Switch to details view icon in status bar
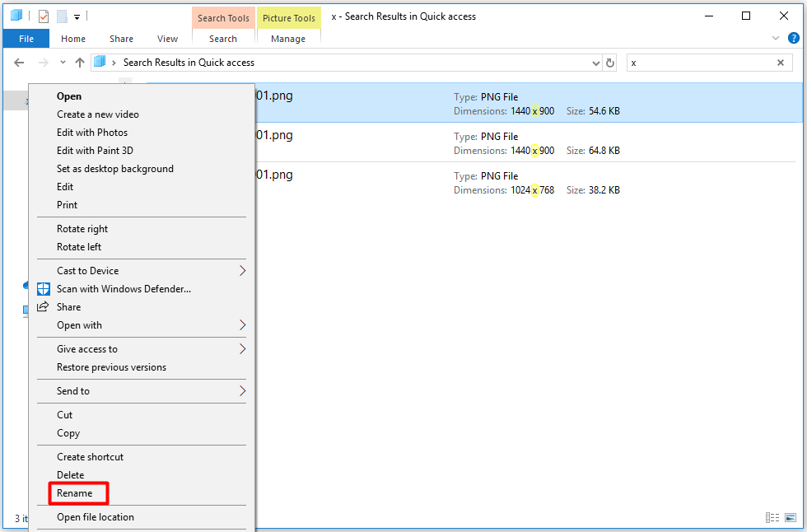807x532 pixels. coord(772,518)
